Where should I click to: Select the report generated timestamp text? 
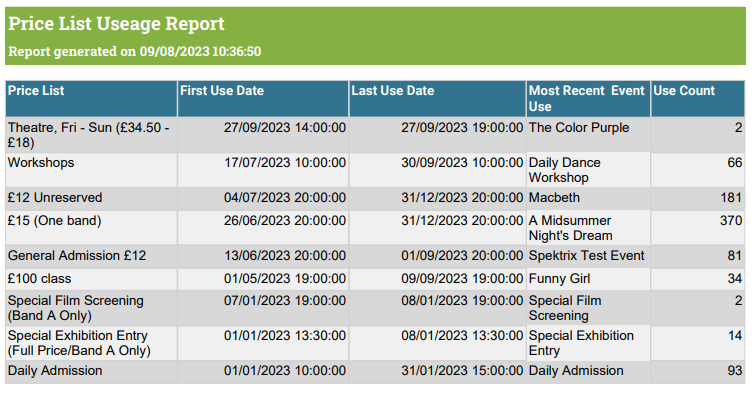tap(135, 51)
